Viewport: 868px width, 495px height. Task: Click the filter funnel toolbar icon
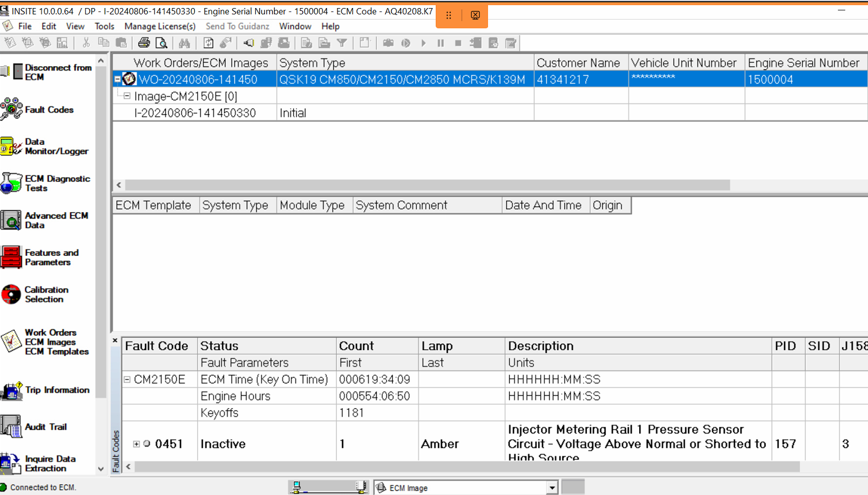pyautogui.click(x=342, y=43)
